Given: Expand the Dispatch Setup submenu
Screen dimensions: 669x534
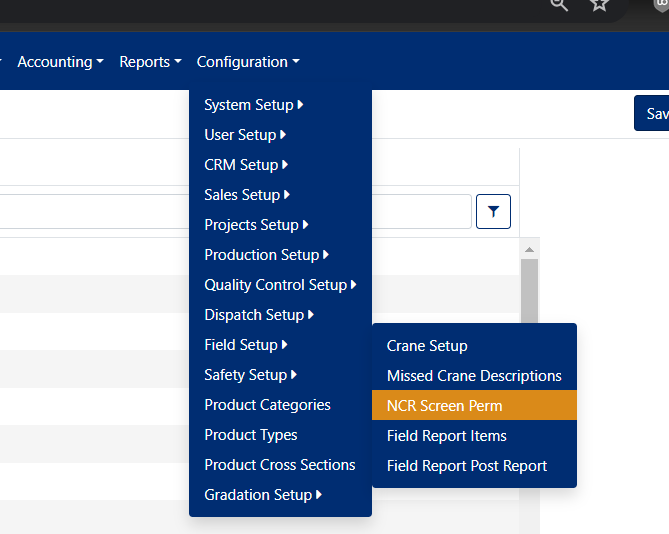Looking at the screenshot, I should point(280,315).
